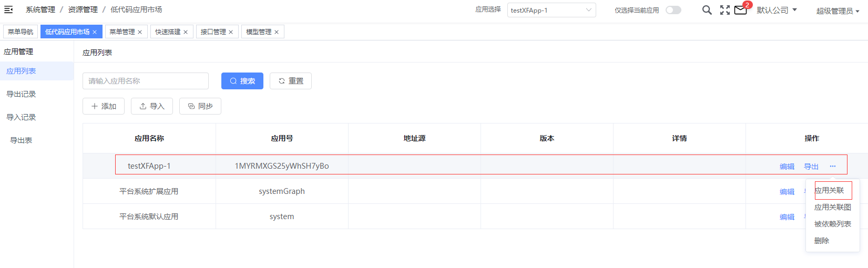
Task: Toggle the 仅选择当前应用 switch
Action: tap(673, 10)
